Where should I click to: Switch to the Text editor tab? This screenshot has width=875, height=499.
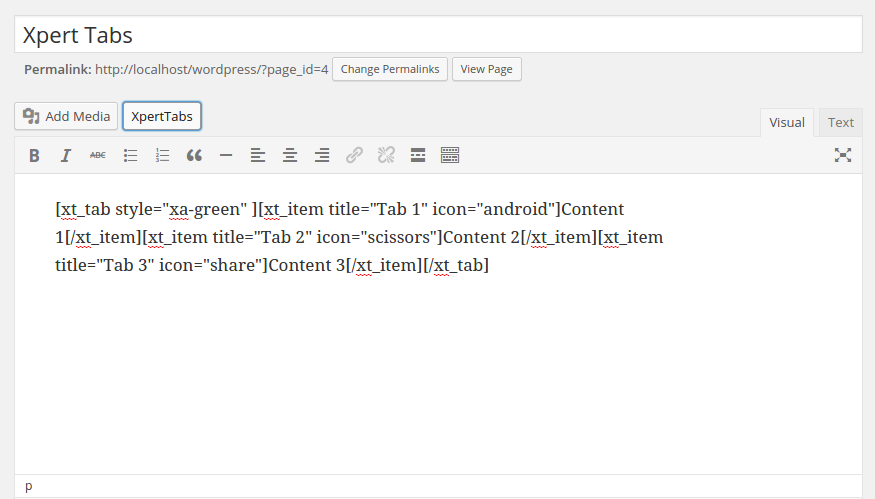pyautogui.click(x=840, y=123)
